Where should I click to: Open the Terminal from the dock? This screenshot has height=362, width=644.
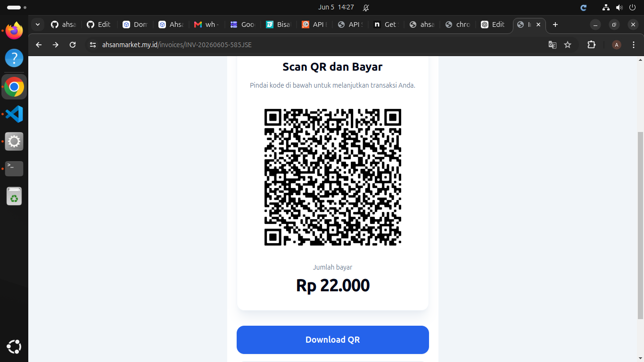pos(14,169)
